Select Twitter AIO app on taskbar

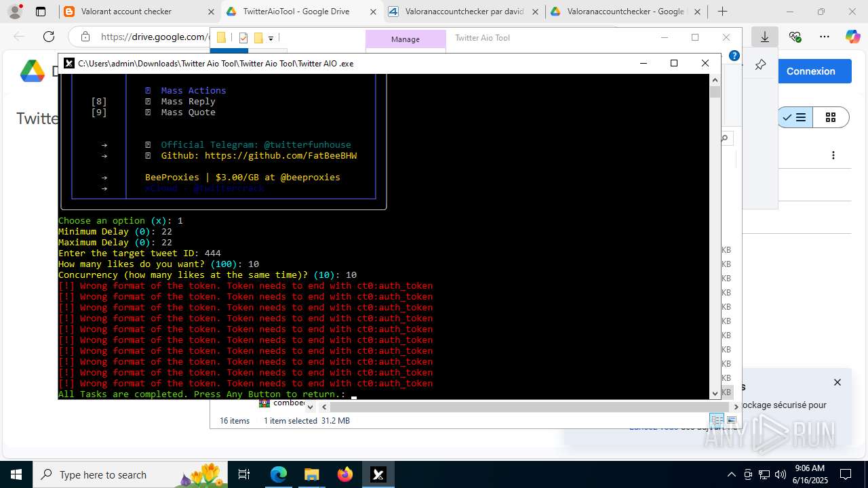378,474
